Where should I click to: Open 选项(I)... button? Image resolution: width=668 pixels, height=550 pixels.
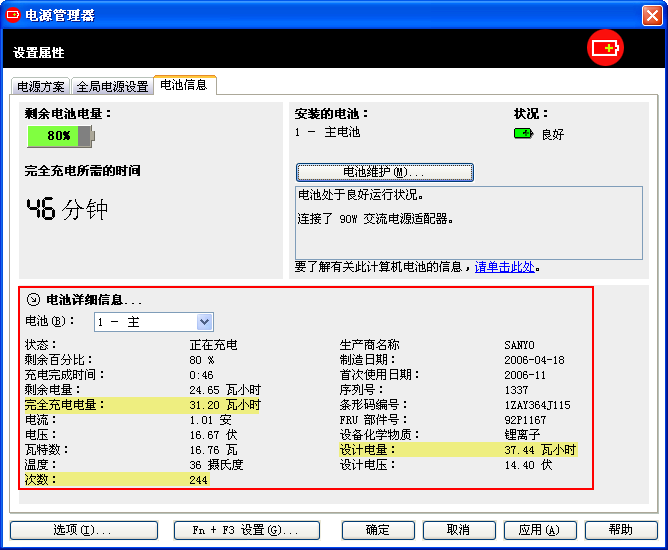click(x=84, y=530)
